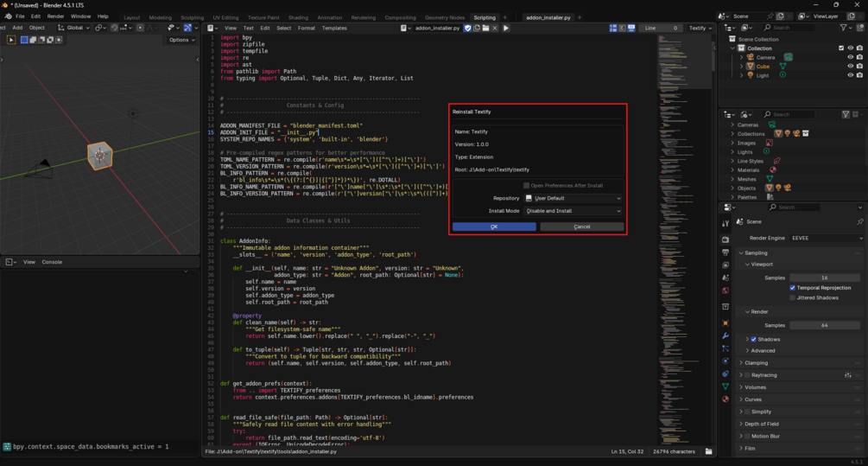The width and height of the screenshot is (868, 466).
Task: Open the Render properties tab icon
Action: tap(725, 239)
